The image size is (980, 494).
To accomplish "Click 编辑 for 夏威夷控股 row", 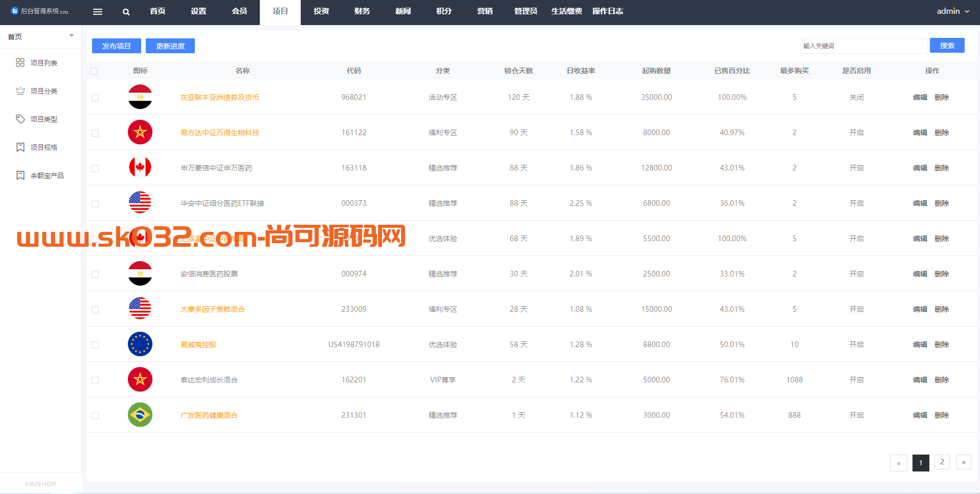I will (920, 345).
